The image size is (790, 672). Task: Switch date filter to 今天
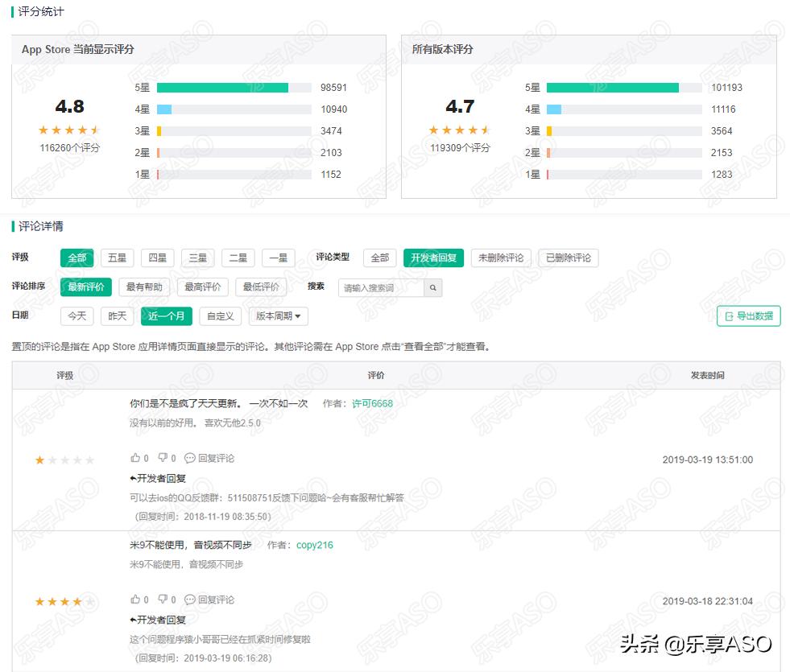77,315
